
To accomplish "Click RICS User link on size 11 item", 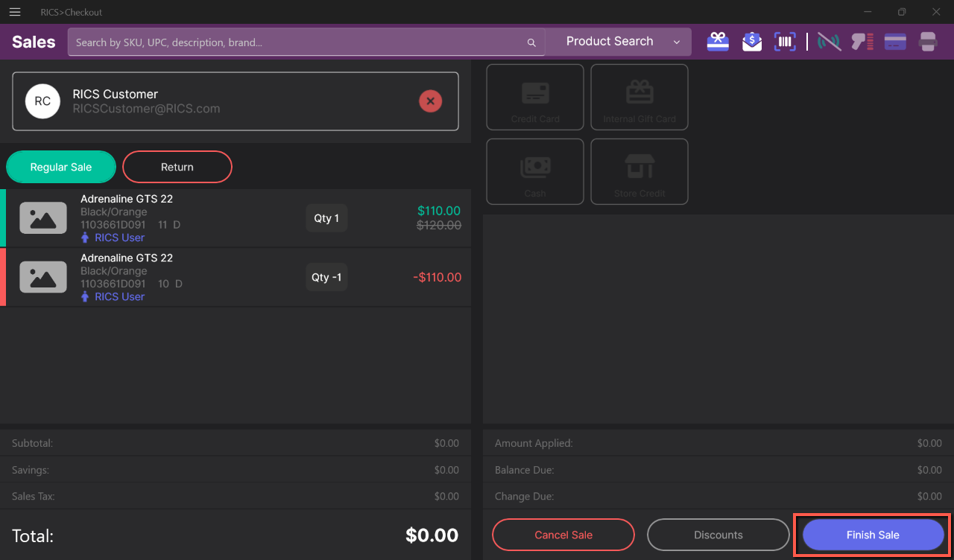I will (x=113, y=238).
